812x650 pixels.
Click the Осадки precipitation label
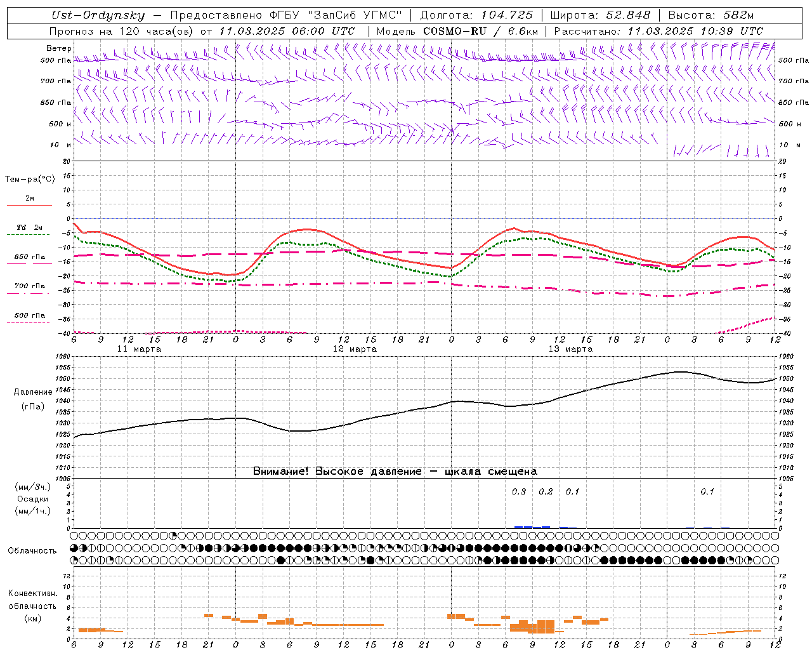pyautogui.click(x=33, y=499)
